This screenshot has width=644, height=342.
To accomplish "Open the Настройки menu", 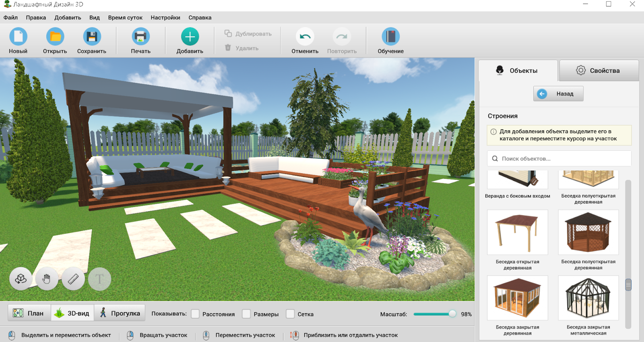I will pos(165,18).
